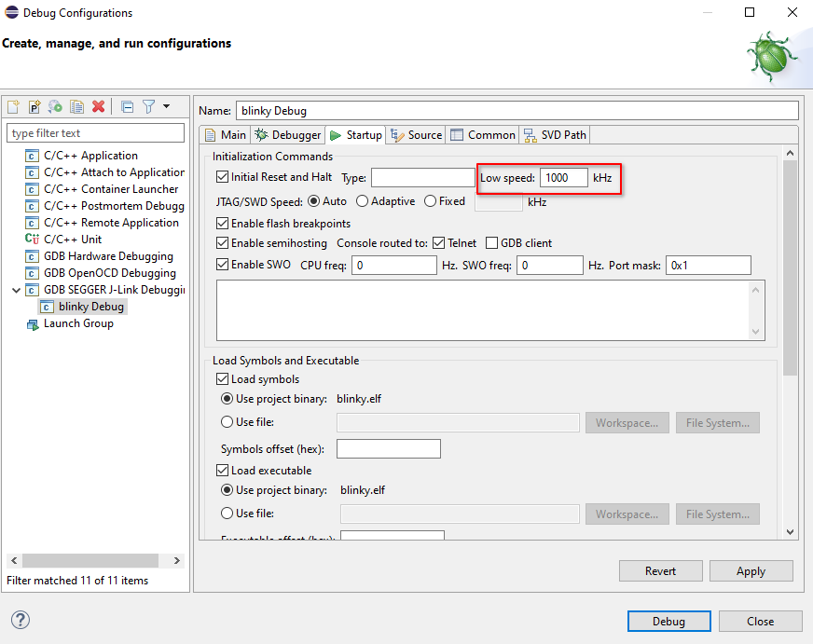Uncheck Enable flash breakpoints
This screenshot has width=813, height=644.
pos(223,224)
